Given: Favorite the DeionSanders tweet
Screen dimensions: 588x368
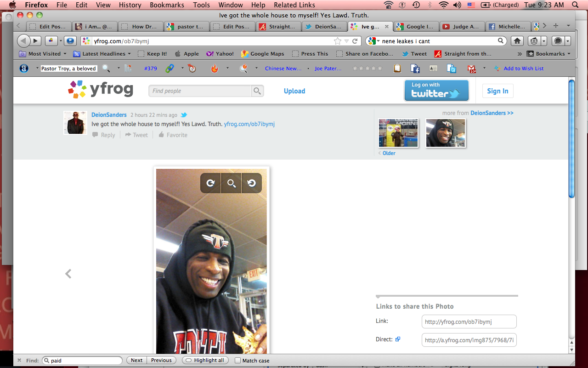Looking at the screenshot, I should click(x=173, y=135).
